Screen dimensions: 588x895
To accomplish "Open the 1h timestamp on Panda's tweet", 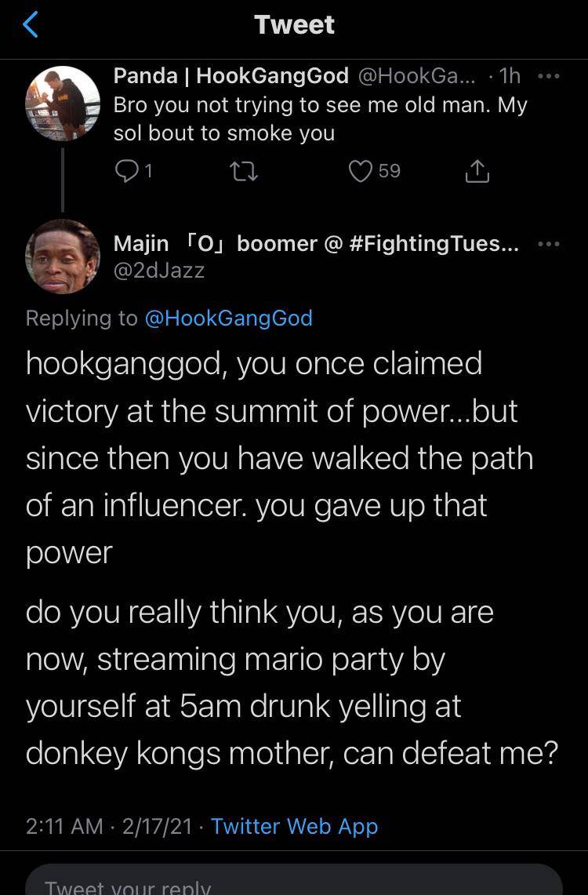I will pyautogui.click(x=510, y=75).
